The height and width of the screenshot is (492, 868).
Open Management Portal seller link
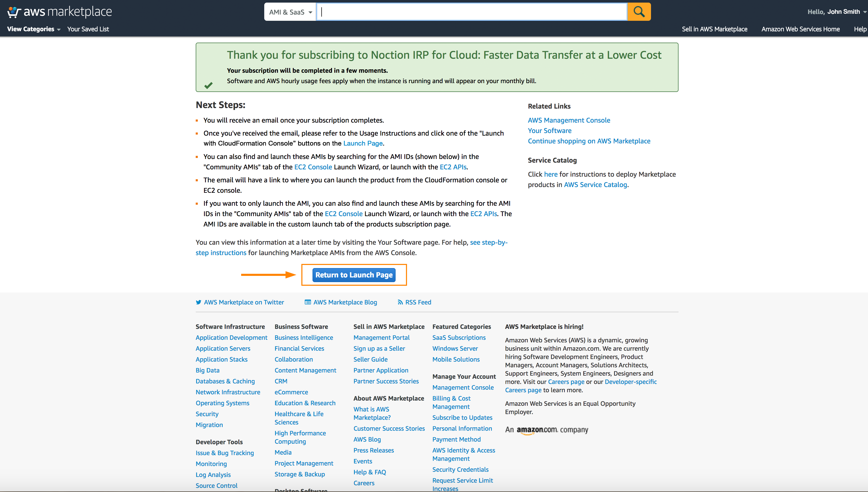coord(381,338)
